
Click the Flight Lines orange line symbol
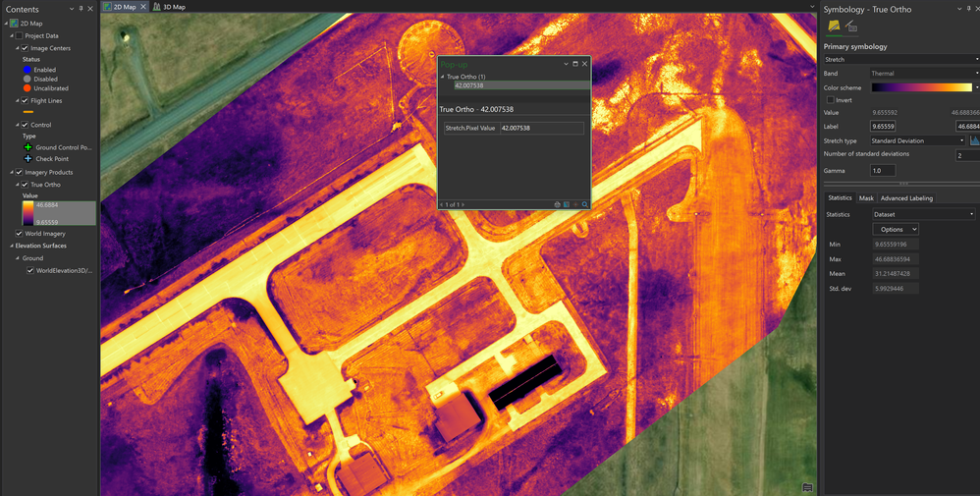pyautogui.click(x=28, y=112)
